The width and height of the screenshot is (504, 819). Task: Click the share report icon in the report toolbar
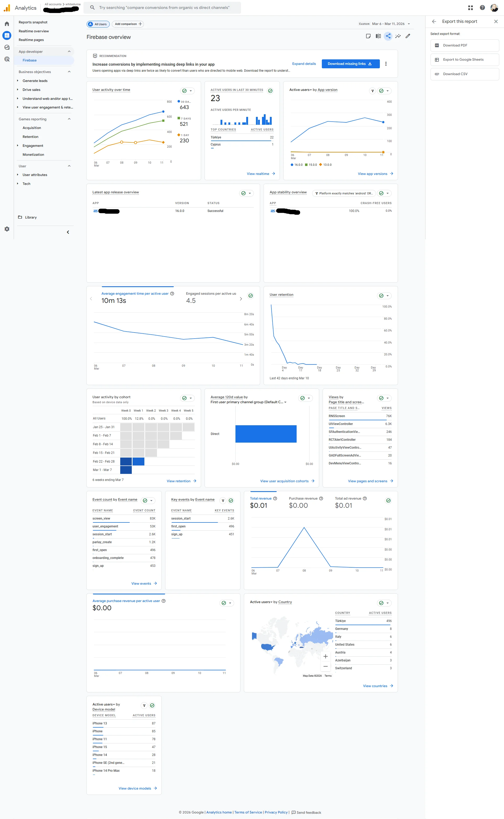tap(388, 36)
